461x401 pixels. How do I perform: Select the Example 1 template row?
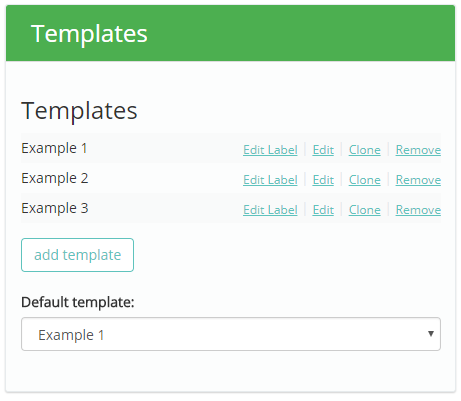231,148
